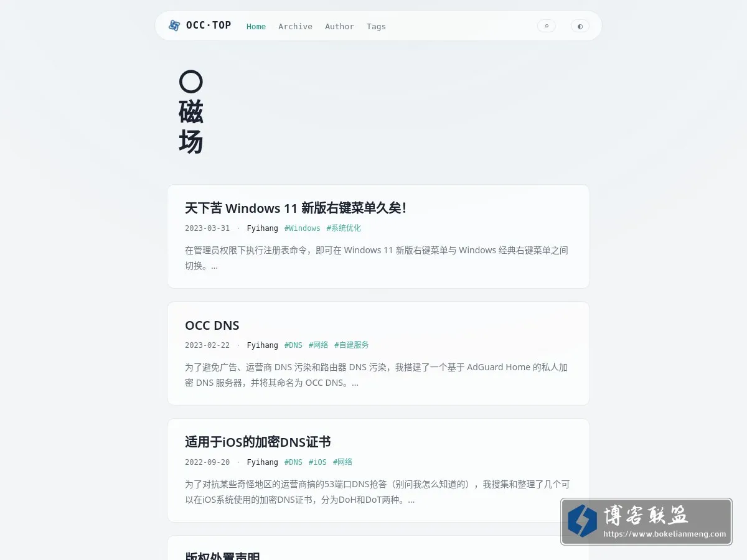Open the Author nav item

click(x=339, y=26)
